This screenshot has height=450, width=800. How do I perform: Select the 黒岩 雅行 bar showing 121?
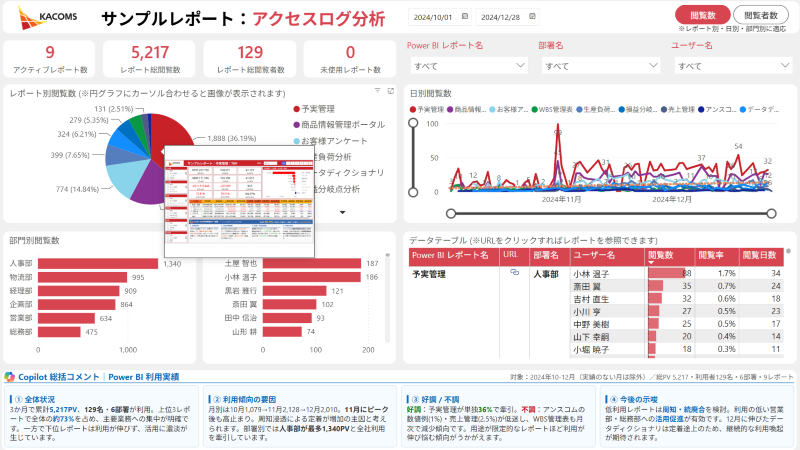coord(294,291)
